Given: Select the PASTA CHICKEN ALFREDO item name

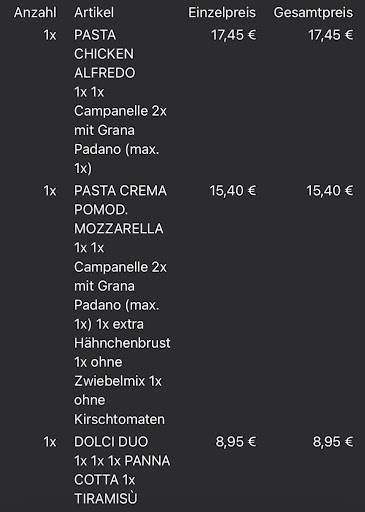Looking at the screenshot, I should click(105, 54).
